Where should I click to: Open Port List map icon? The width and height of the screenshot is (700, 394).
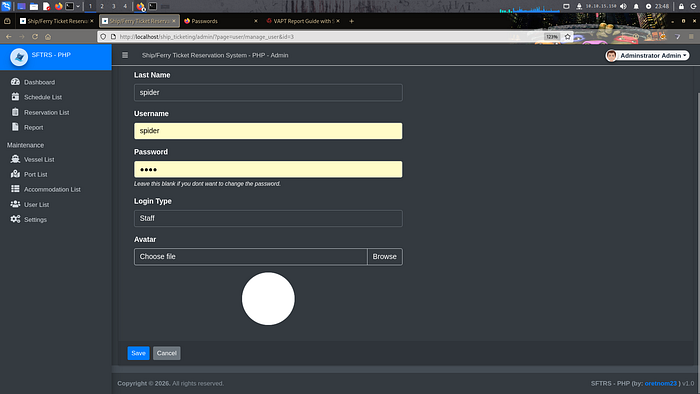point(15,174)
